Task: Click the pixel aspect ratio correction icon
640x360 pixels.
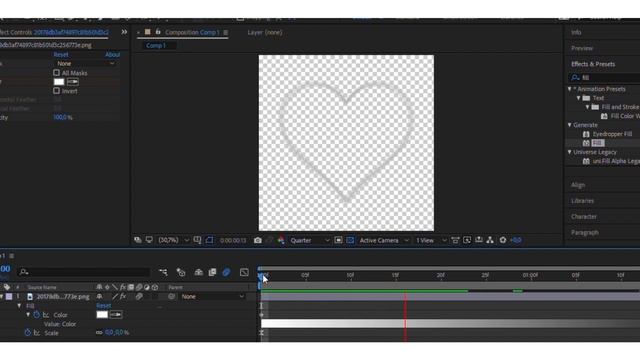Action: pos(456,240)
